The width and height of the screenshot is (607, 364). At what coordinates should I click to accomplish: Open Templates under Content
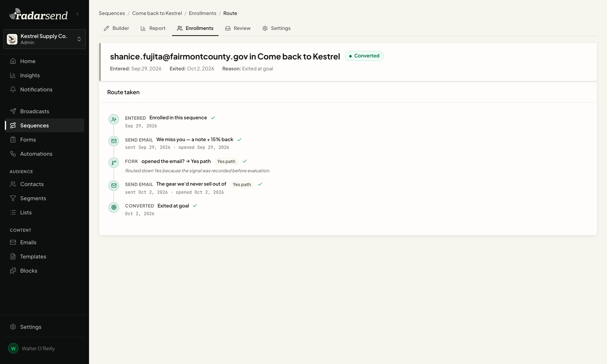[x=44, y=257]
